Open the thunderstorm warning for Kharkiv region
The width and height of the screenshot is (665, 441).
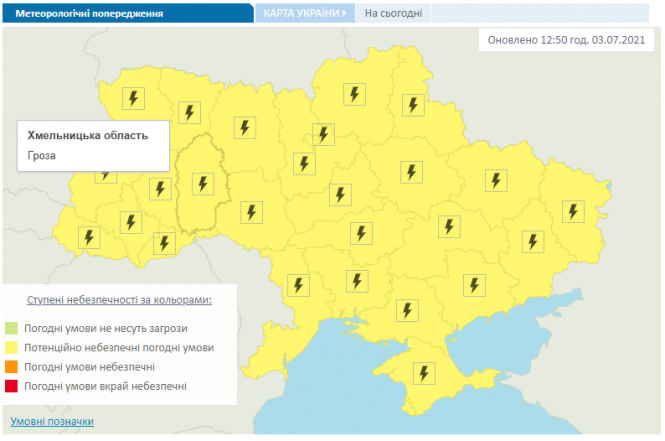(495, 180)
